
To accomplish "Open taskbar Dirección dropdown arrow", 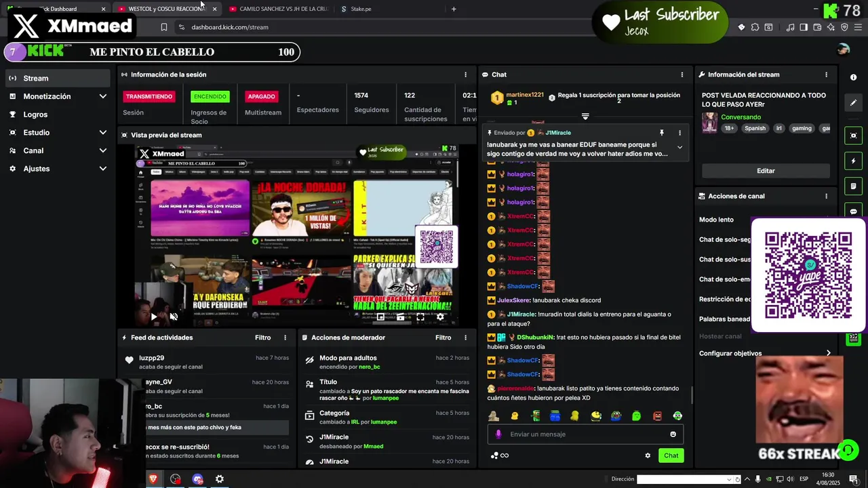I will (730, 479).
